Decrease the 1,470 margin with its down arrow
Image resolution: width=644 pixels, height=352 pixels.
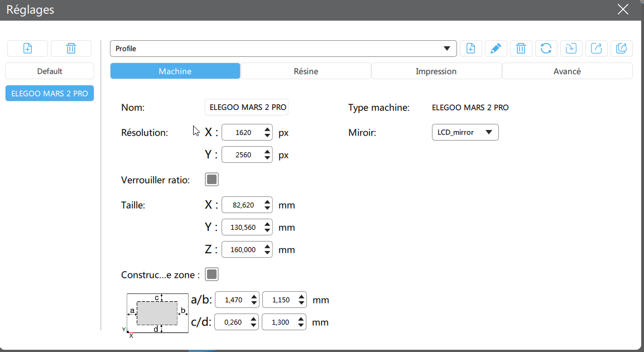pos(254,303)
